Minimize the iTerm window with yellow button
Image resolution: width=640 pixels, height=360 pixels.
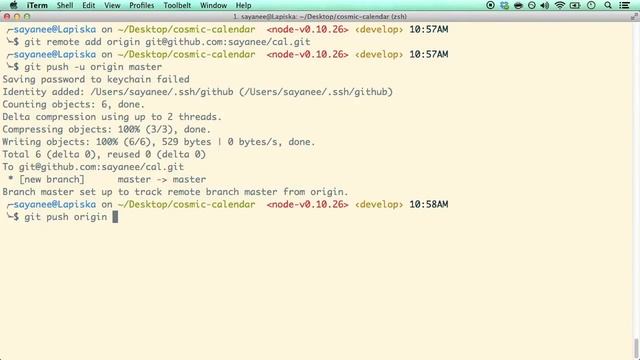tap(17, 17)
